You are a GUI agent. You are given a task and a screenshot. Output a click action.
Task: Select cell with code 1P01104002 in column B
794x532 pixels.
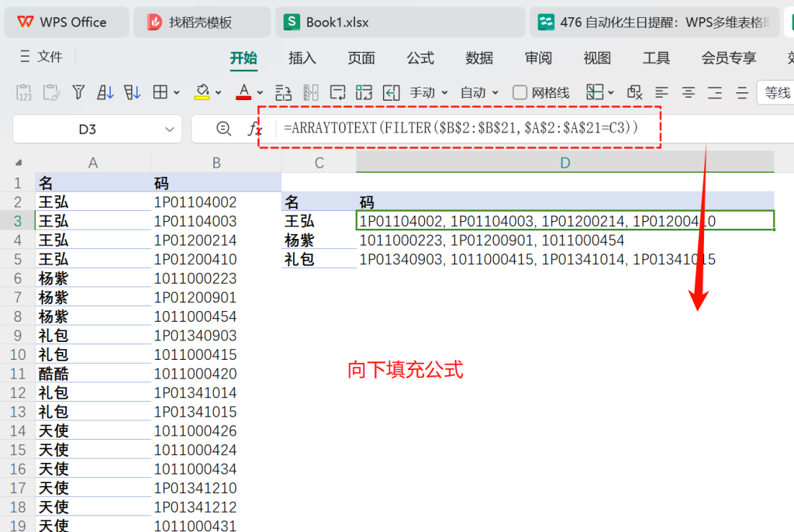[216, 202]
